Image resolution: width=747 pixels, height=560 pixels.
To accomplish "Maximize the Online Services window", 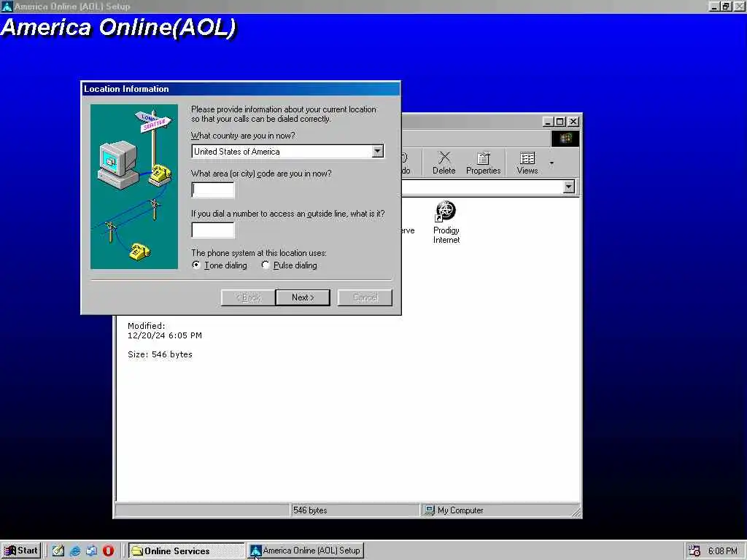I will click(x=560, y=122).
